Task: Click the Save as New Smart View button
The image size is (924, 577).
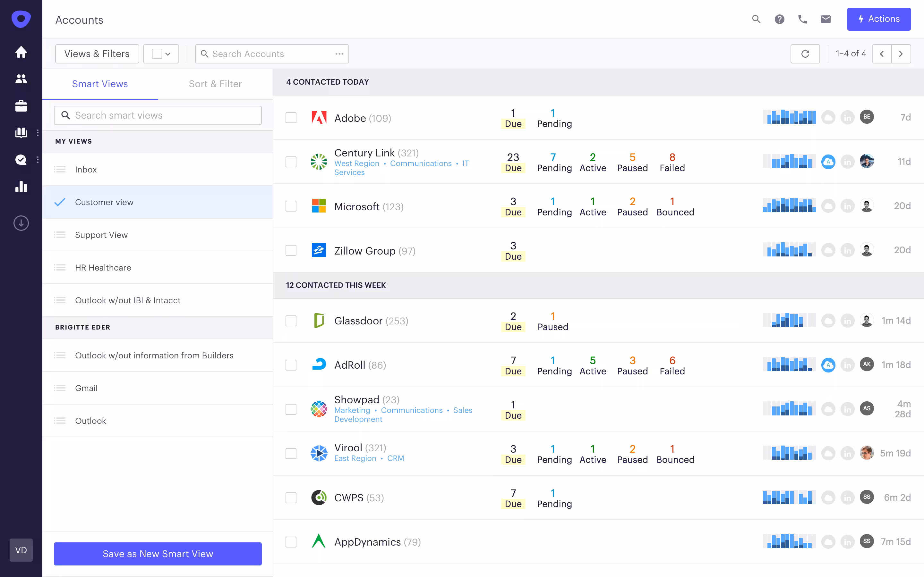Action: [157, 554]
